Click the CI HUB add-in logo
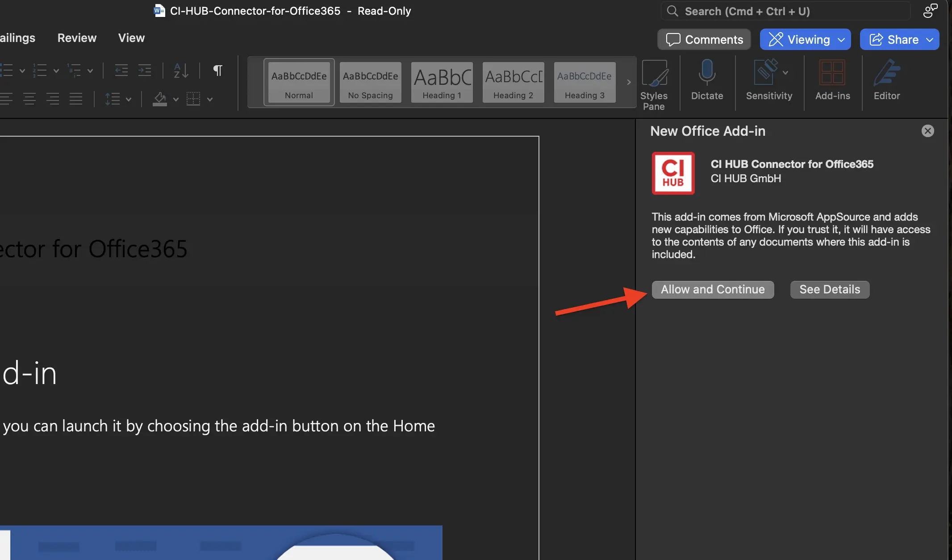 (673, 173)
